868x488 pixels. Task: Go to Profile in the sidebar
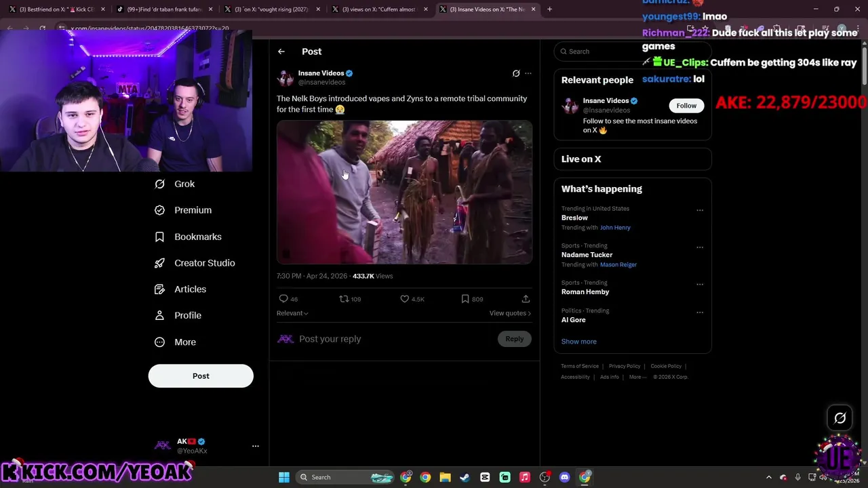(178, 316)
